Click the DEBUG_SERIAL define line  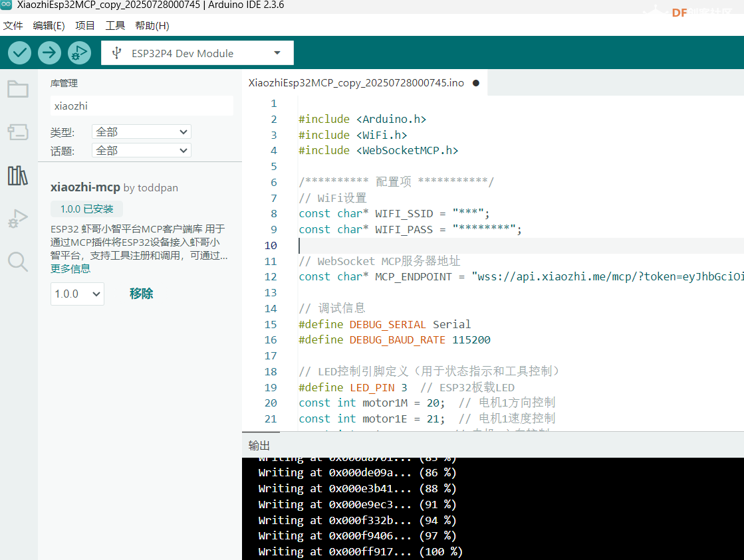[385, 324]
